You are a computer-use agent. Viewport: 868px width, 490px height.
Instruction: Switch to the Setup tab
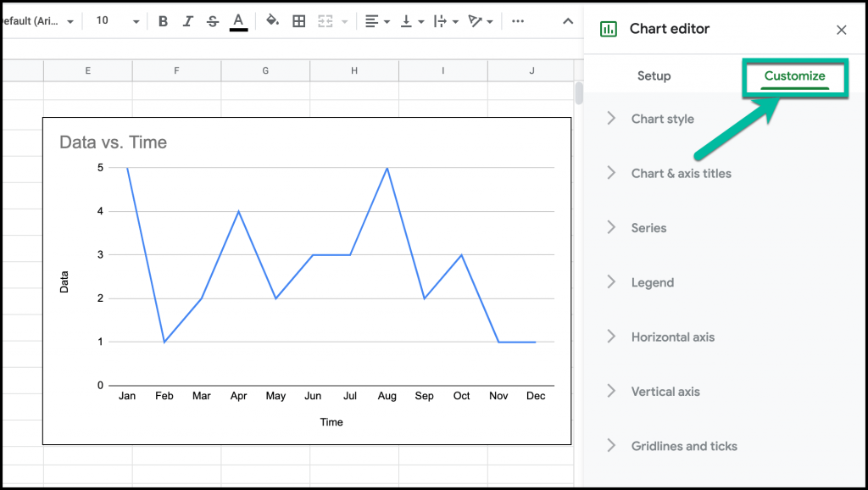click(654, 75)
